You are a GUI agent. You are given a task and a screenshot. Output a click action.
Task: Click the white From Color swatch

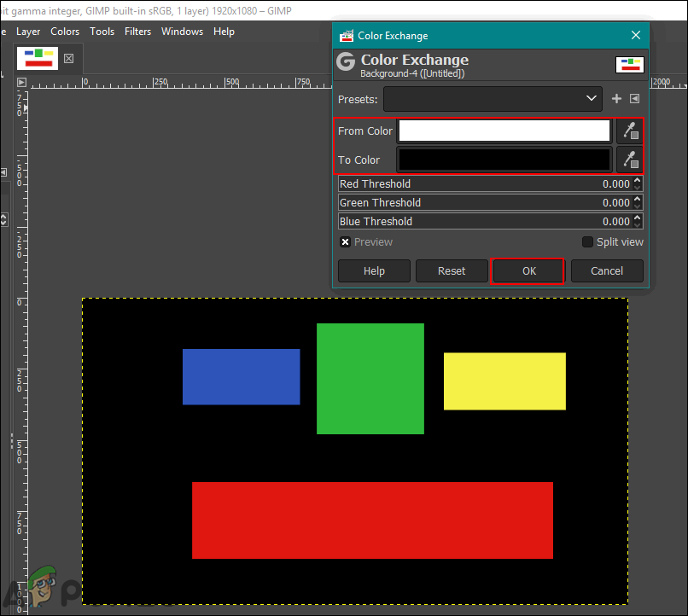point(504,131)
